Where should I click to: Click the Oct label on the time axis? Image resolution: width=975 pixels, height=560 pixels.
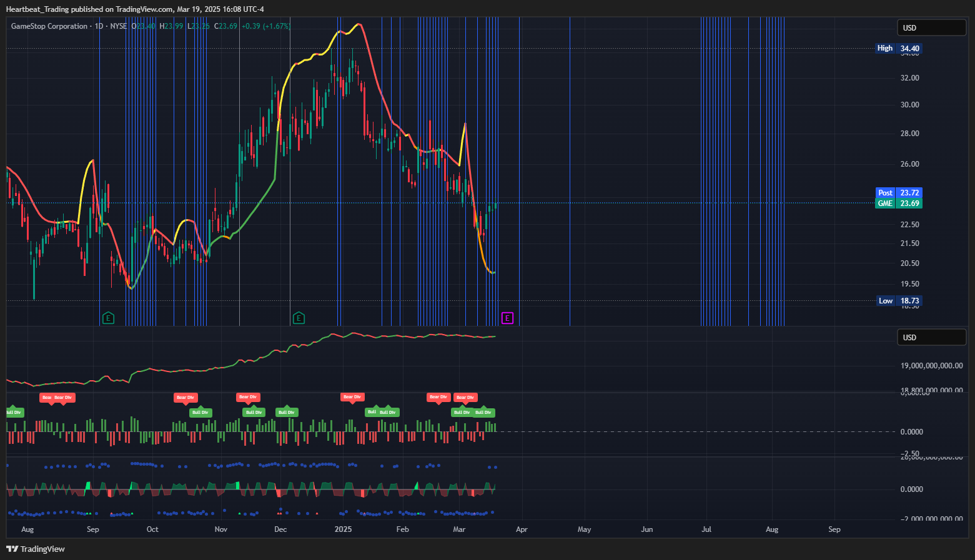(x=152, y=529)
